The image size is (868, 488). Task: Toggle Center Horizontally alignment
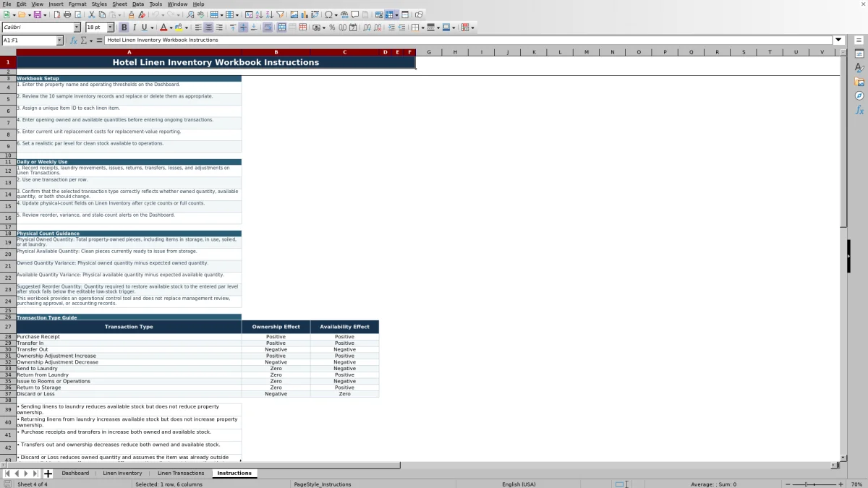tap(208, 27)
